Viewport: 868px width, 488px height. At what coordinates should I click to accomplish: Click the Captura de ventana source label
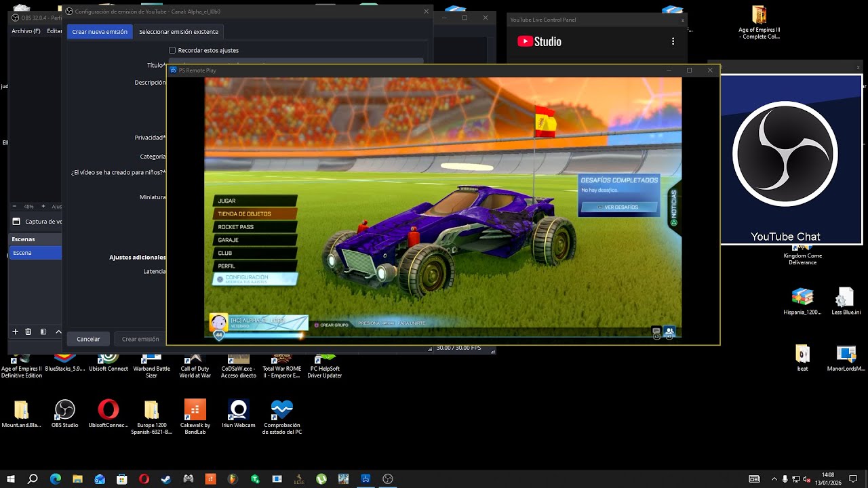point(43,222)
